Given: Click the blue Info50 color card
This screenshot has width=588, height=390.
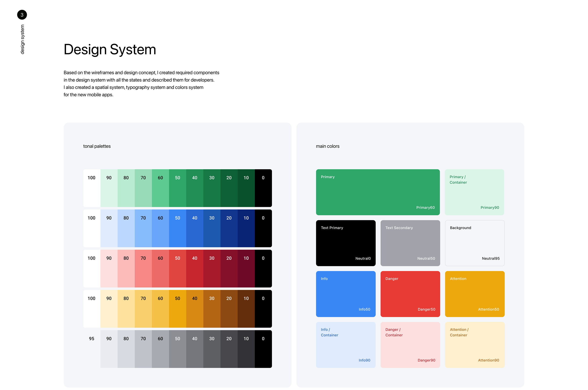Looking at the screenshot, I should click(345, 294).
